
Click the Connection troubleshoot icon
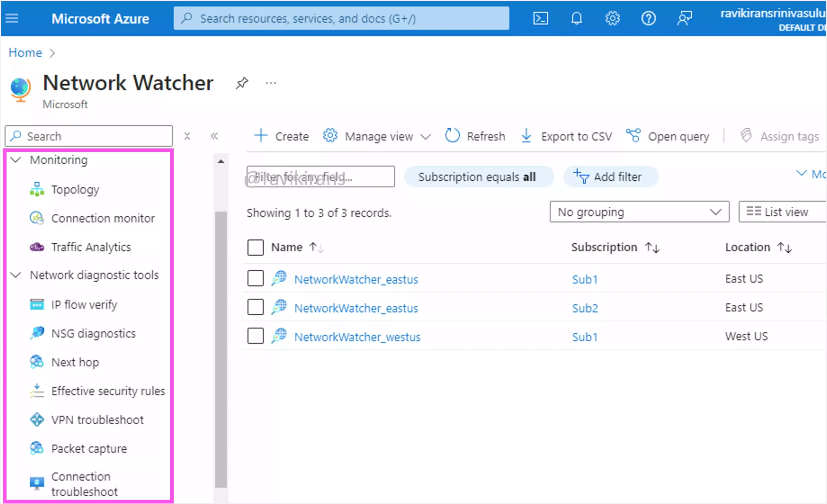37,484
